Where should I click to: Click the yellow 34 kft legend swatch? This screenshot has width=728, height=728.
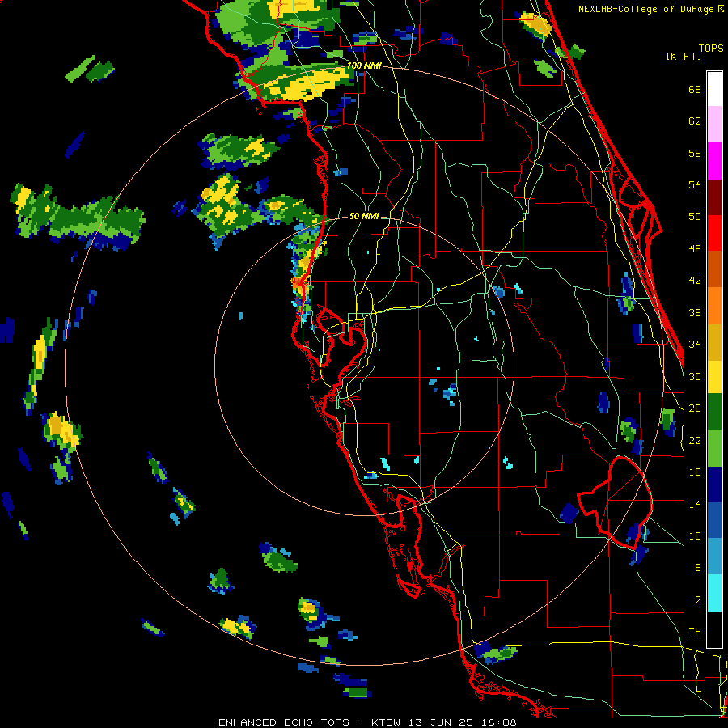pos(714,377)
